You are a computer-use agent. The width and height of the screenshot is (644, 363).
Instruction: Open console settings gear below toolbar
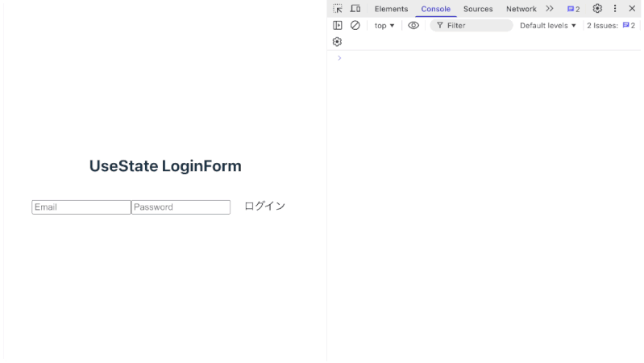(x=337, y=42)
